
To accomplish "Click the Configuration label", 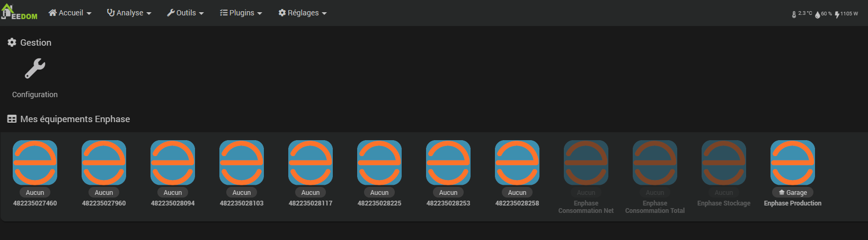I will [x=35, y=95].
